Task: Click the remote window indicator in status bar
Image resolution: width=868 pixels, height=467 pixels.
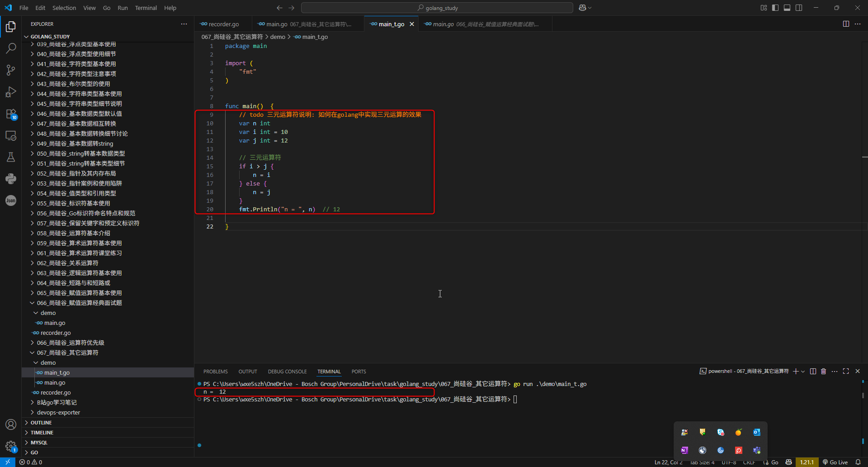Action: tap(8, 462)
